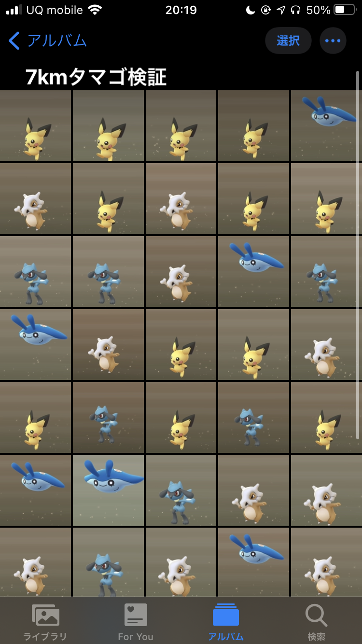This screenshot has width=362, height=644.
Task: Tap the crescent moon focus icon
Action: tap(250, 10)
